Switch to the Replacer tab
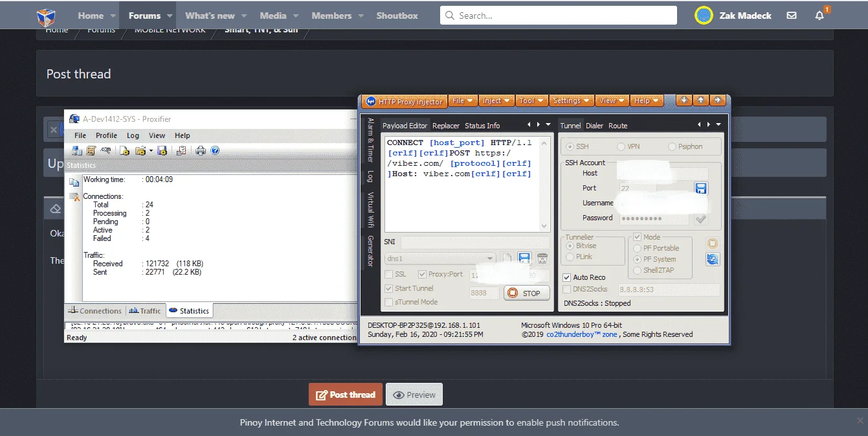This screenshot has width=868, height=436. click(446, 126)
